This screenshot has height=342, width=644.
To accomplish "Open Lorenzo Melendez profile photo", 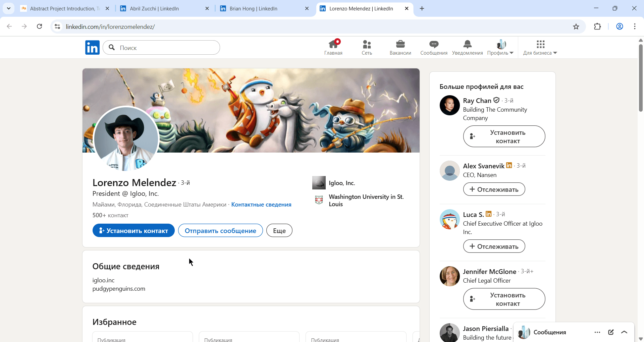I will click(x=126, y=139).
